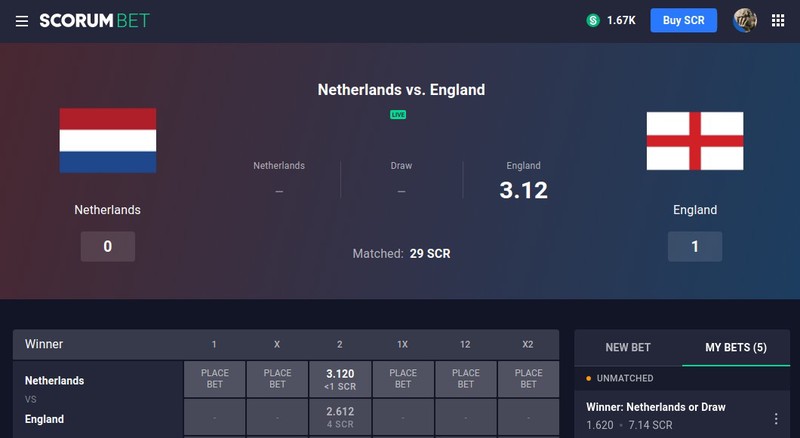Open the user profile avatar
Viewport: 800px width, 438px height.
pyautogui.click(x=745, y=20)
